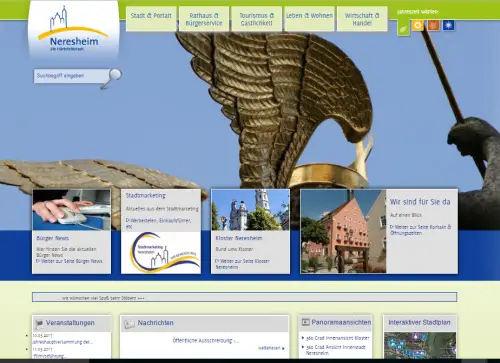Select the orange autumn season icon

pyautogui.click(x=434, y=25)
